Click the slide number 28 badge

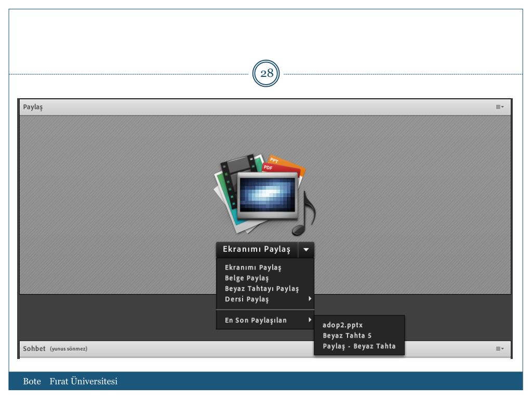266,73
